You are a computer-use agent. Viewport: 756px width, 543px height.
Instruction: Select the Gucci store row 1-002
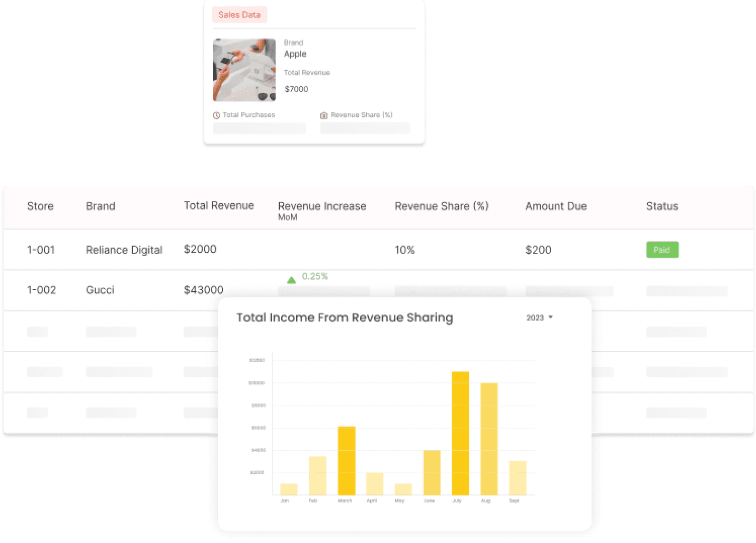(41, 290)
